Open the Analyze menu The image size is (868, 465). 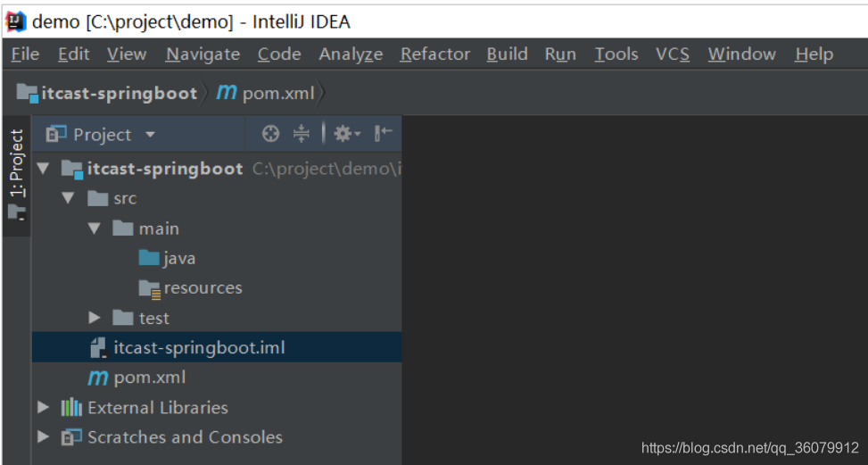351,54
